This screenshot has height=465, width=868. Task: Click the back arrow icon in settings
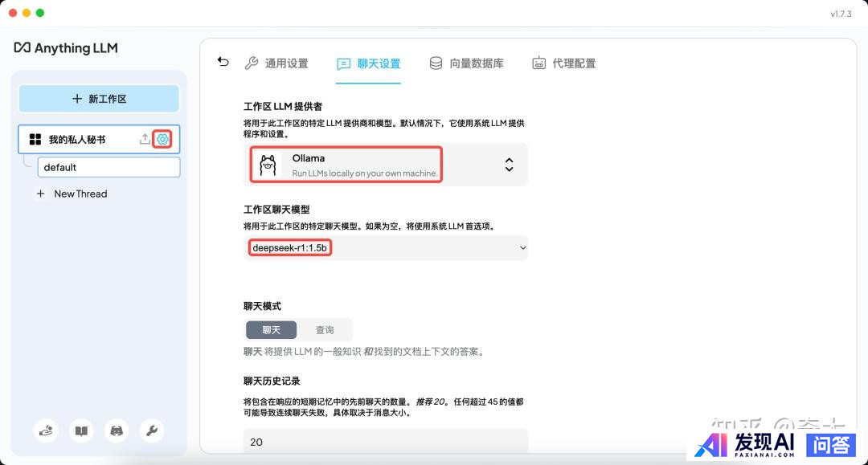point(223,62)
